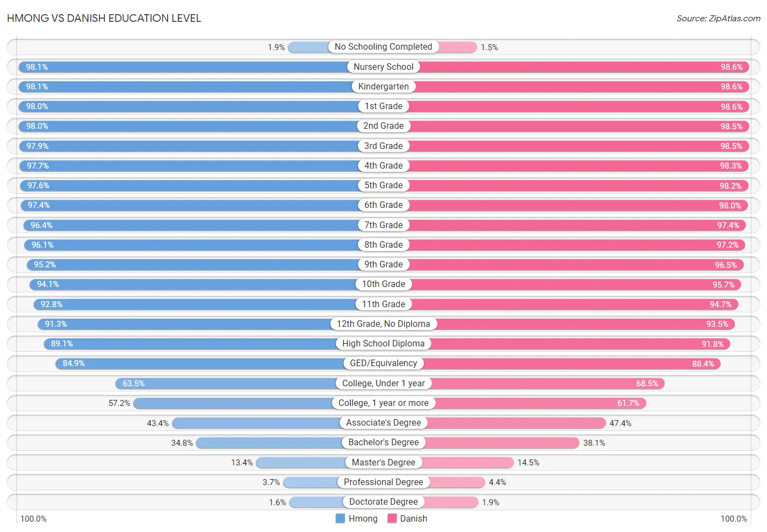The image size is (767, 532).
Task: Click the GED/Equivalency category label
Action: pos(383,363)
